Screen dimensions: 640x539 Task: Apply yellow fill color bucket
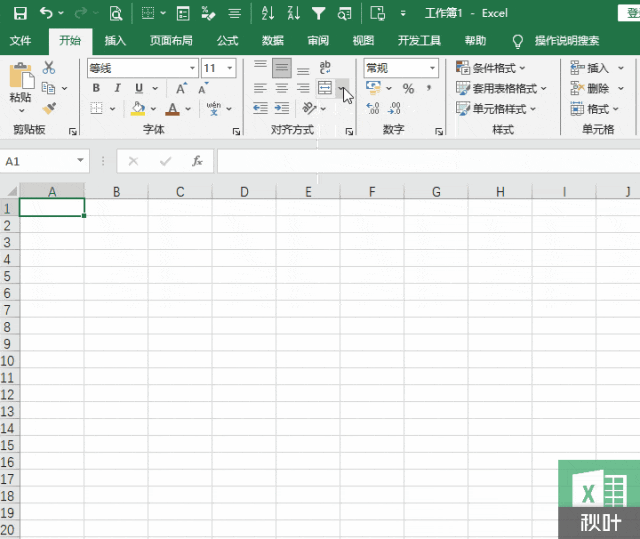coord(138,109)
